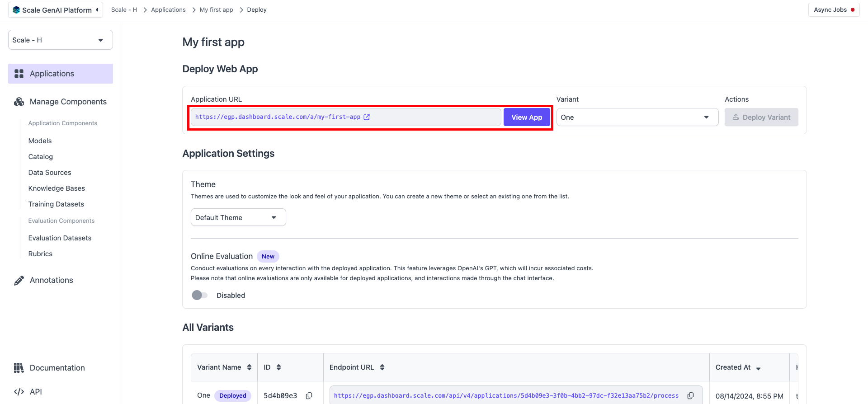
Task: Open Evaluation Datasets page
Action: click(60, 238)
